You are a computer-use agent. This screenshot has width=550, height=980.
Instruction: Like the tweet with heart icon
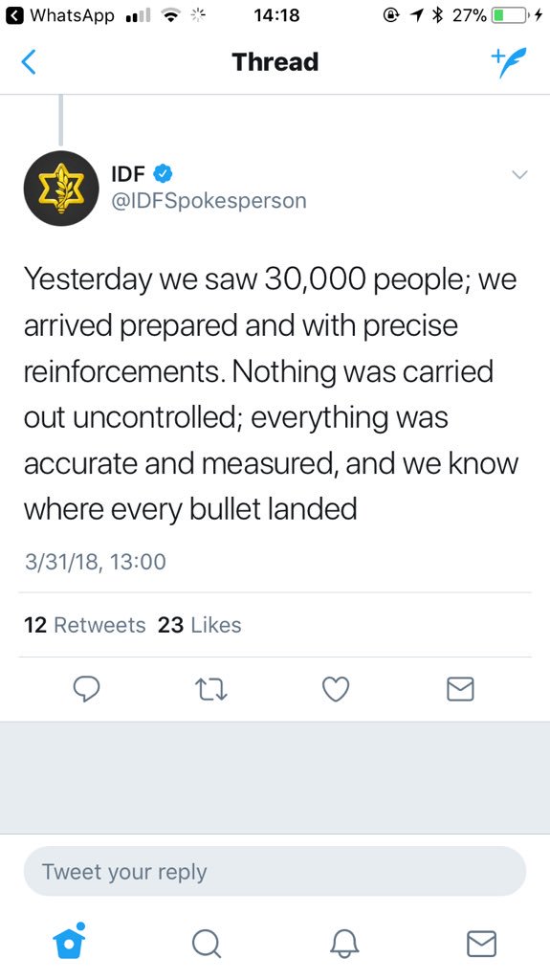336,689
